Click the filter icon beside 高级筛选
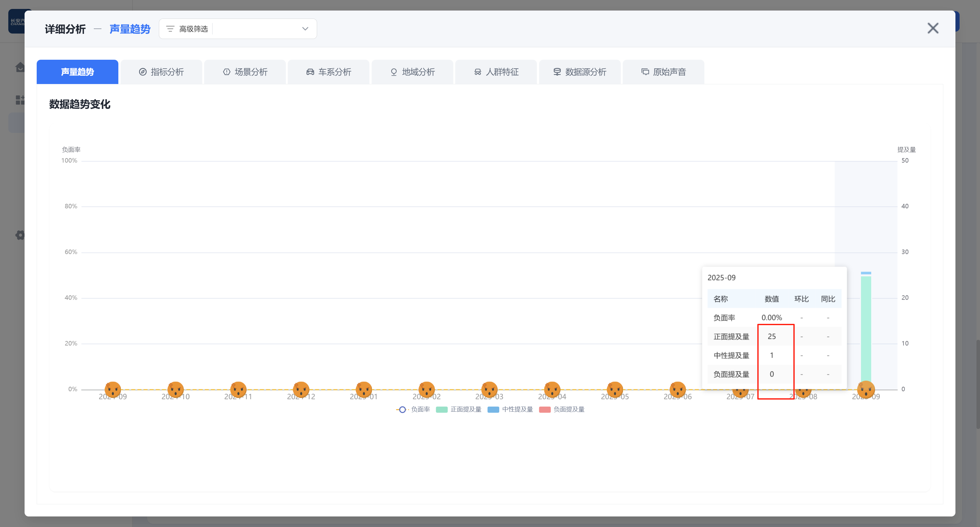Viewport: 980px width, 527px height. coord(170,29)
